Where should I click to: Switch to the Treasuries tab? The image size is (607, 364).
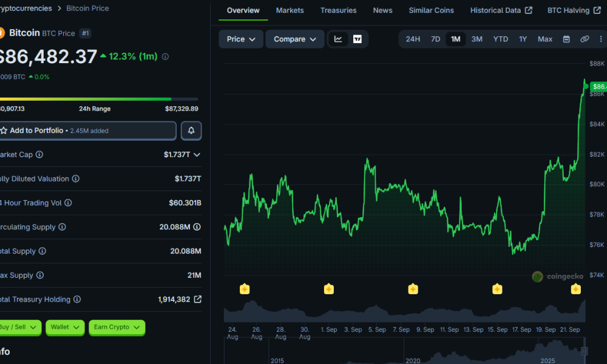(338, 10)
